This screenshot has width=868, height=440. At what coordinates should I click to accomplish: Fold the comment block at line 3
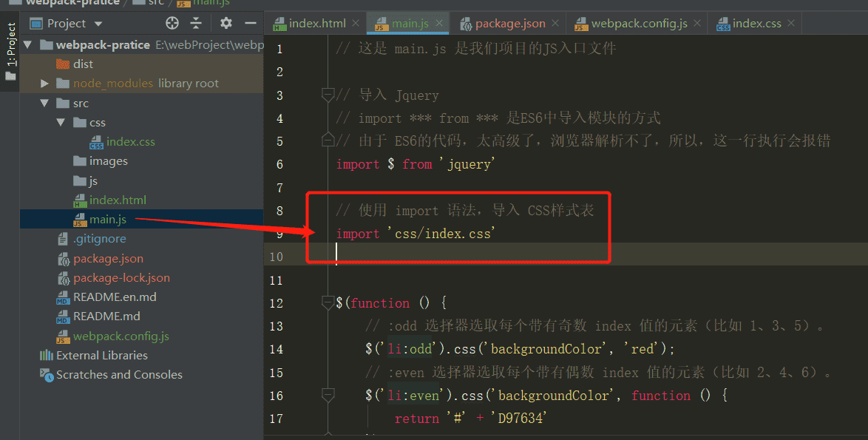click(x=328, y=95)
